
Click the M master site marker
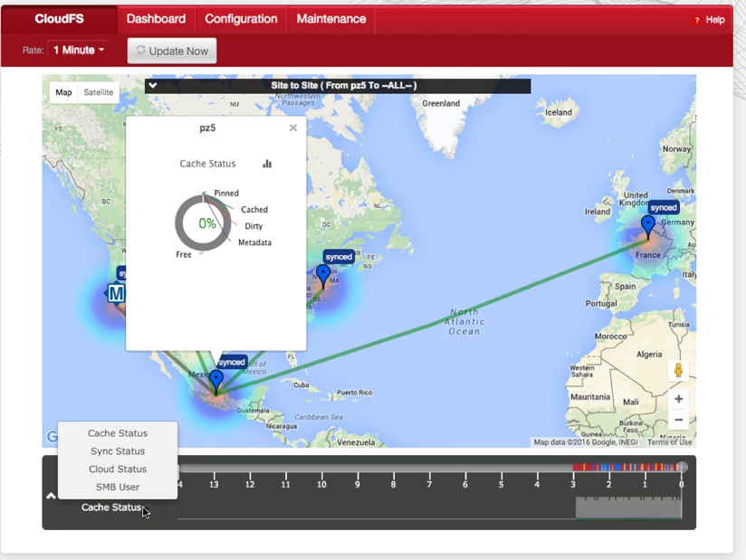click(116, 293)
